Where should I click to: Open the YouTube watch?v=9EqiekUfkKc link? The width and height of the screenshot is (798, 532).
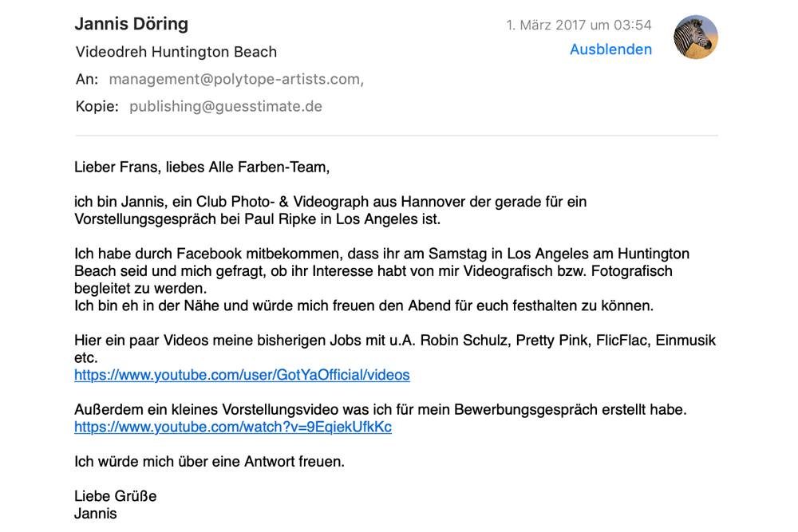click(233, 427)
